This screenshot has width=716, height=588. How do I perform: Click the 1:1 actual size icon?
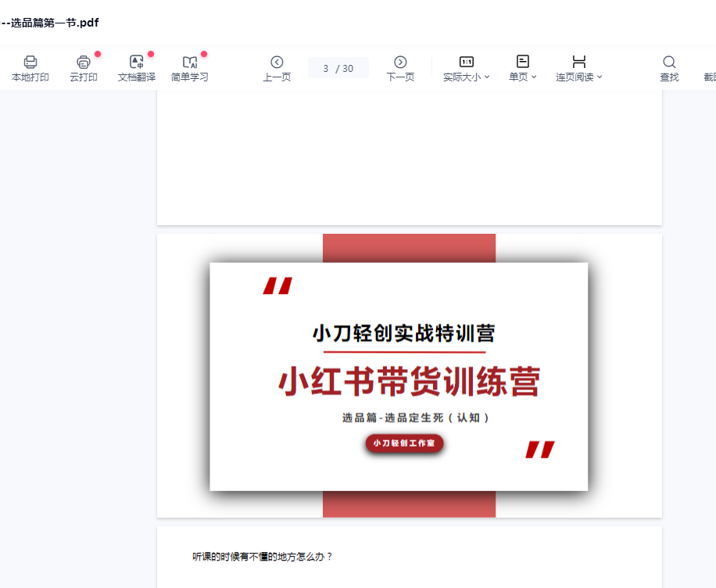(x=466, y=62)
